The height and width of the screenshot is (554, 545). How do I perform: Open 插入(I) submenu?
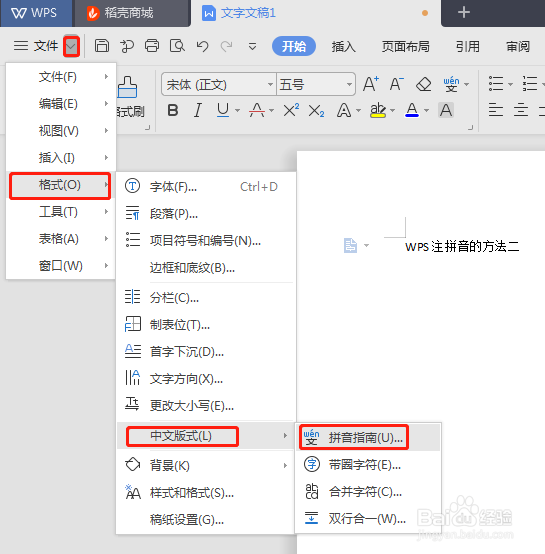pyautogui.click(x=61, y=158)
